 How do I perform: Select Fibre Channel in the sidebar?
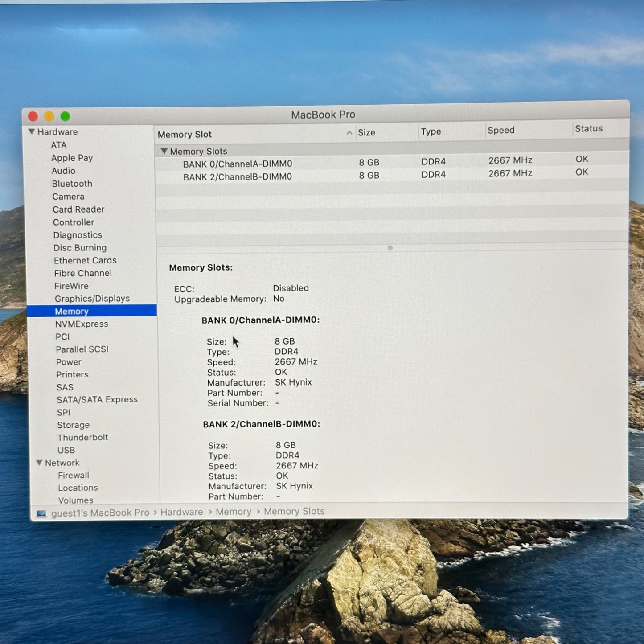coord(83,273)
